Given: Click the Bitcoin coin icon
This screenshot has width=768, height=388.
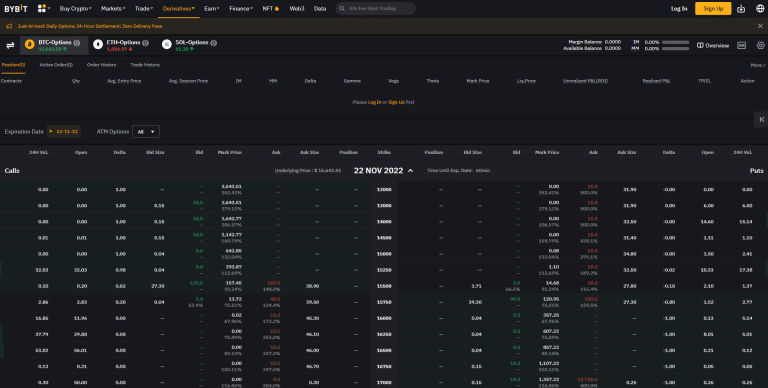Looking at the screenshot, I should 29,45.
